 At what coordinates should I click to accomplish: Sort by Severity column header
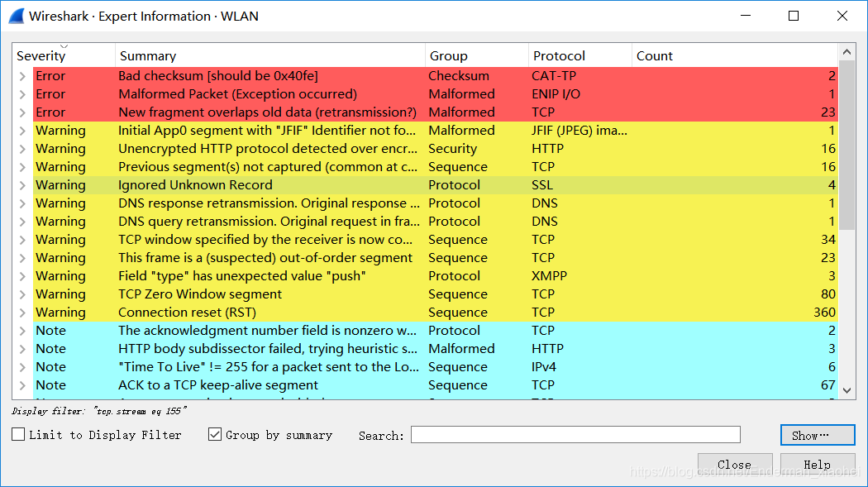coord(64,55)
